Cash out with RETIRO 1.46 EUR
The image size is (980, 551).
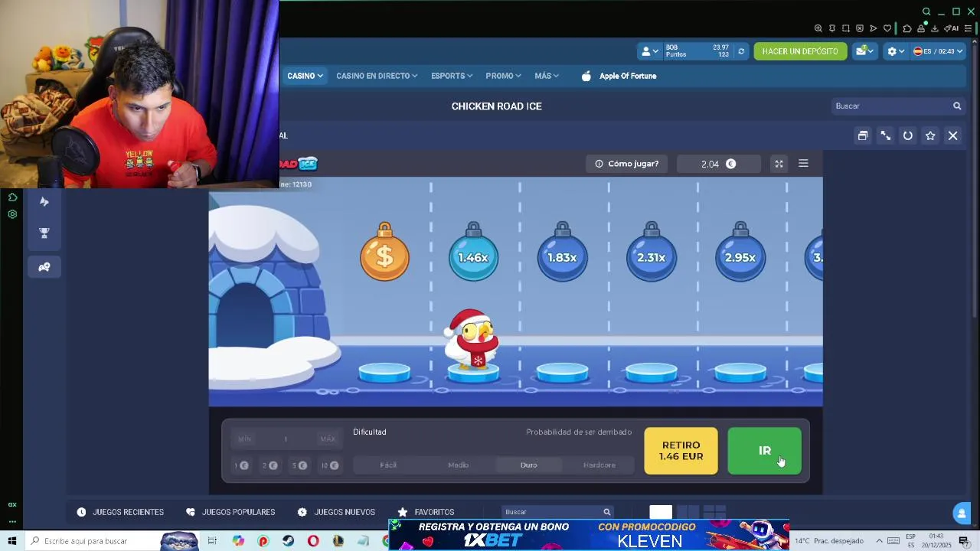tap(681, 451)
